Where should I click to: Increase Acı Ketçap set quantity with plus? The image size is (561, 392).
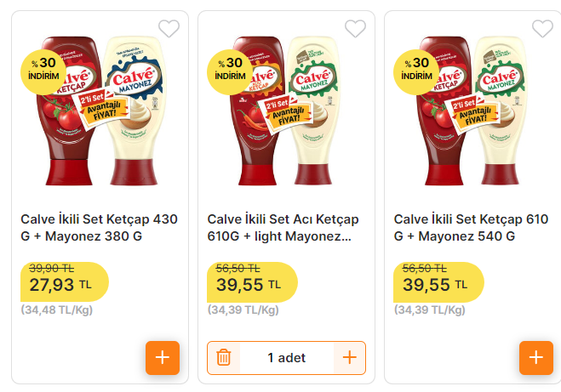pos(349,358)
